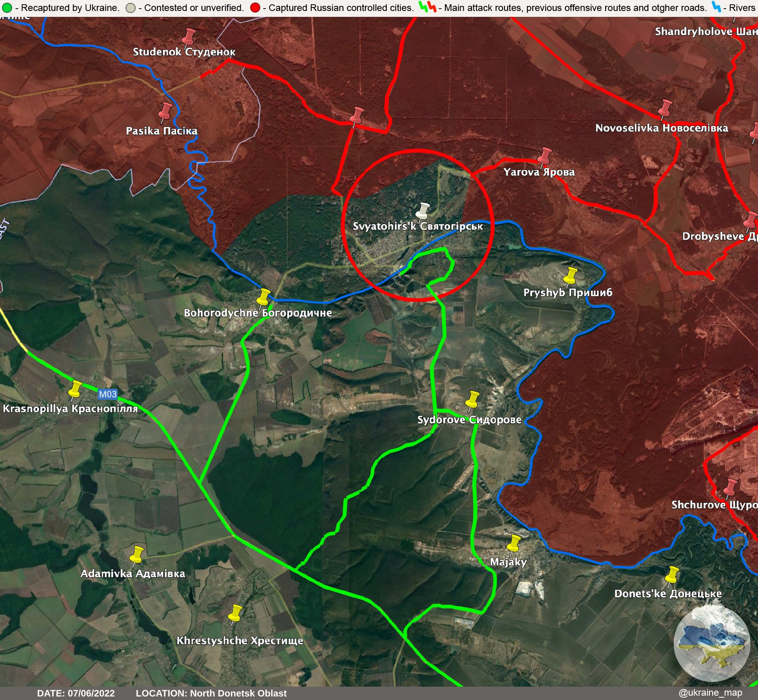Image resolution: width=758 pixels, height=700 pixels.
Task: Click the red pushpin at Novoselivka
Action: (665, 108)
